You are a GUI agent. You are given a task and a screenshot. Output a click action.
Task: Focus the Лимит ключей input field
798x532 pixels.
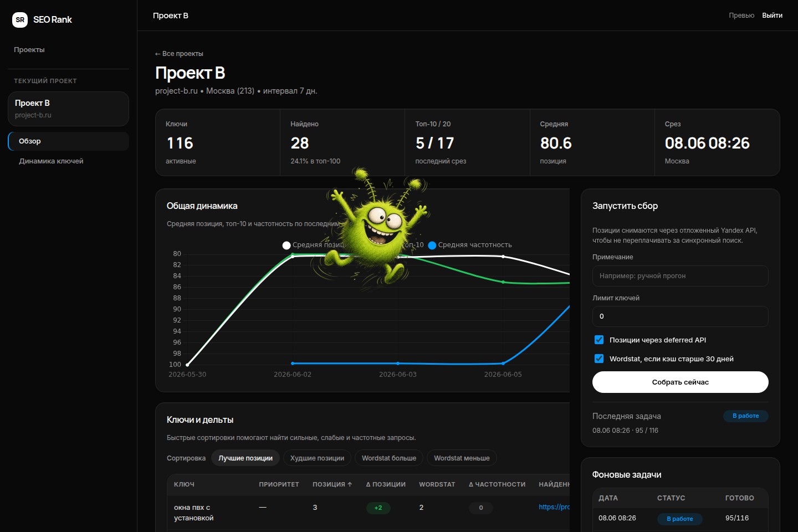(680, 316)
